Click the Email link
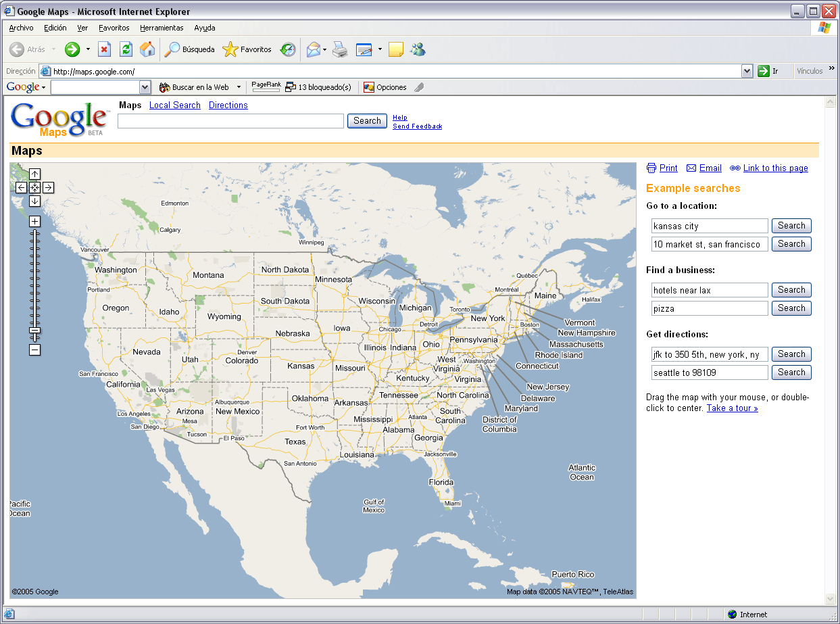The width and height of the screenshot is (840, 624). [710, 168]
